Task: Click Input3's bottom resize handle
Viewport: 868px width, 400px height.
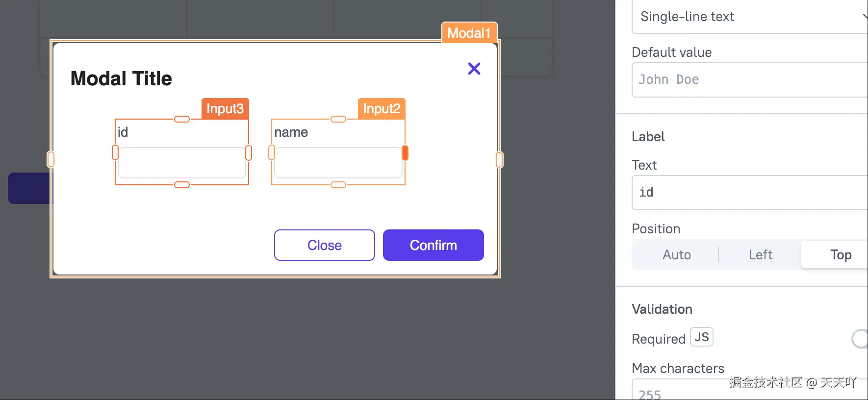Action: pos(182,185)
